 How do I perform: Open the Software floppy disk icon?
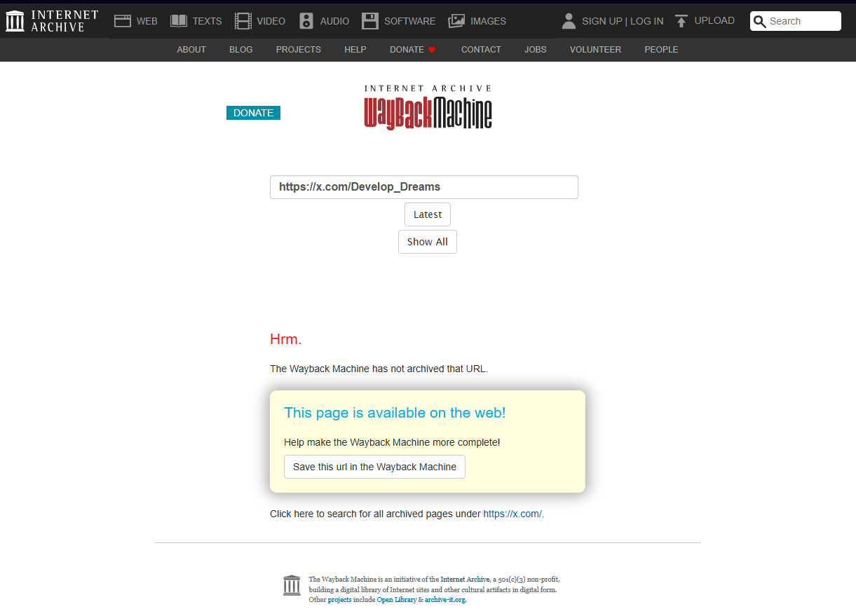click(370, 21)
